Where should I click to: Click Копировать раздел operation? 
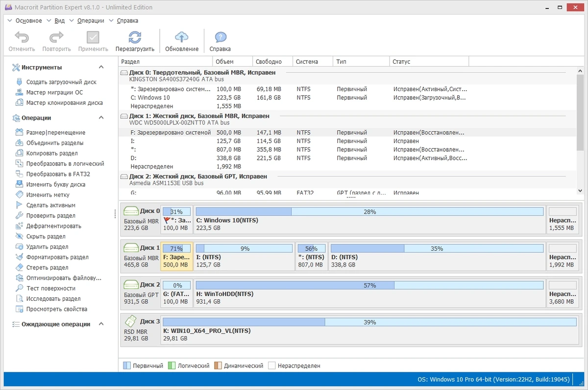pos(52,153)
